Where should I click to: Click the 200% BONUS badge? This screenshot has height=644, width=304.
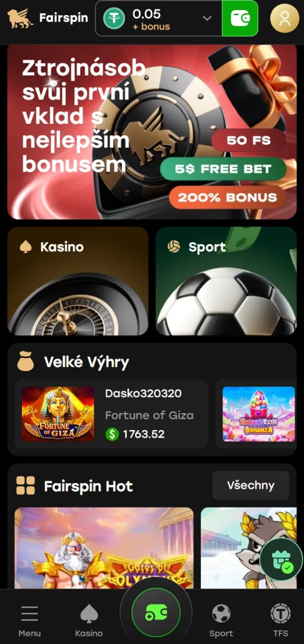click(x=228, y=197)
